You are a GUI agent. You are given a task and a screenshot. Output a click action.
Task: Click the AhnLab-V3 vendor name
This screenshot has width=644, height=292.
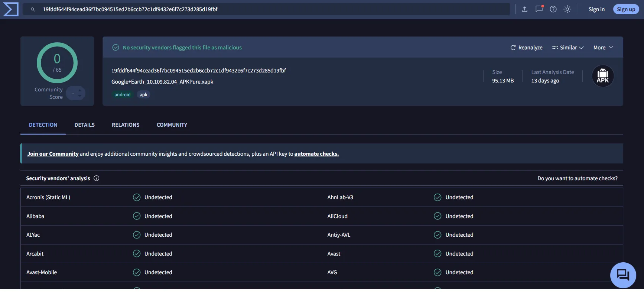click(x=340, y=197)
